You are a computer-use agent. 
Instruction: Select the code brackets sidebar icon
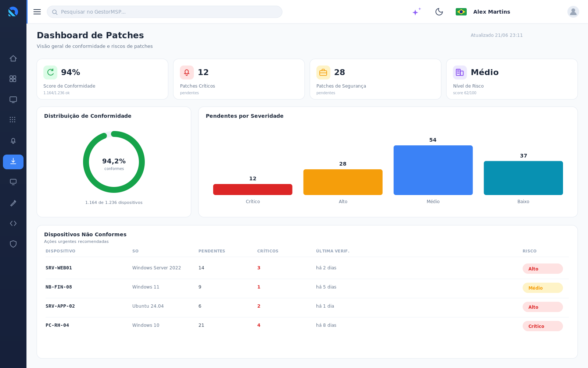pos(13,223)
